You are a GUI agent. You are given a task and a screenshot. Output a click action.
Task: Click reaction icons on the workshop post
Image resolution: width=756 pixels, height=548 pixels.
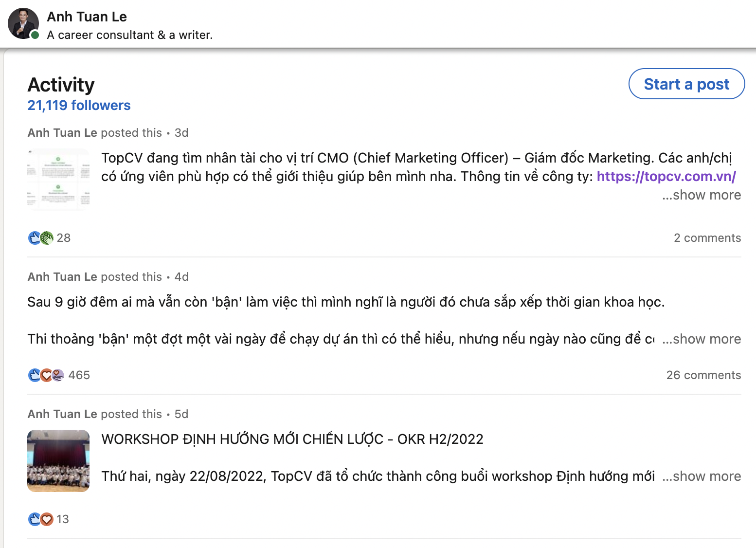(40, 519)
